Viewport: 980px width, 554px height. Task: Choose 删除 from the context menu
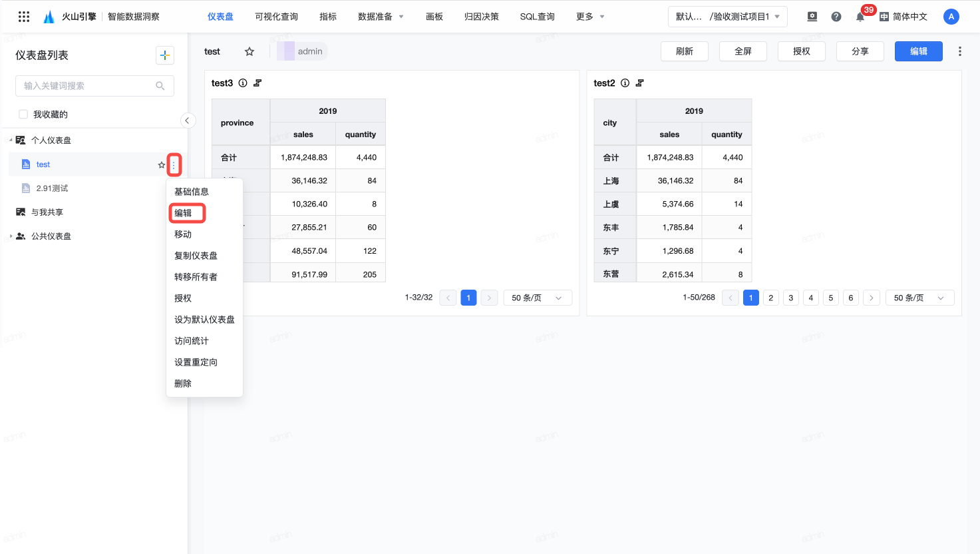(183, 384)
